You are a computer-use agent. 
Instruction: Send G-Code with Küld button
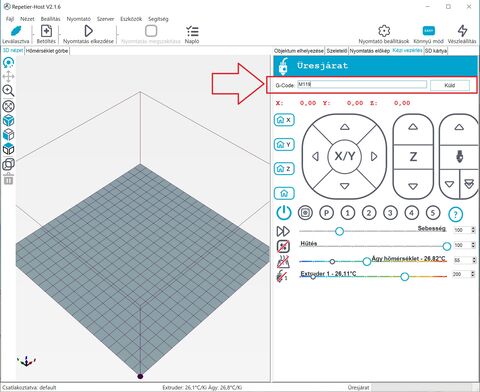[x=450, y=85]
